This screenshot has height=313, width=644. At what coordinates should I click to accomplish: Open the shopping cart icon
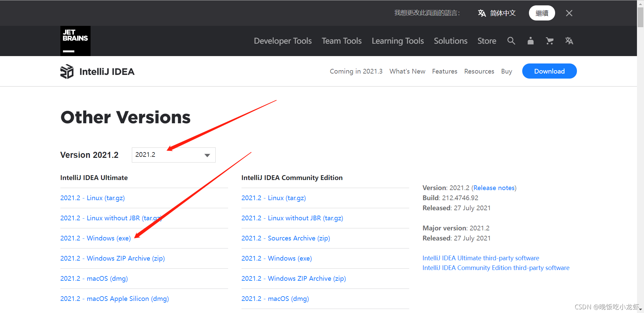pyautogui.click(x=549, y=41)
